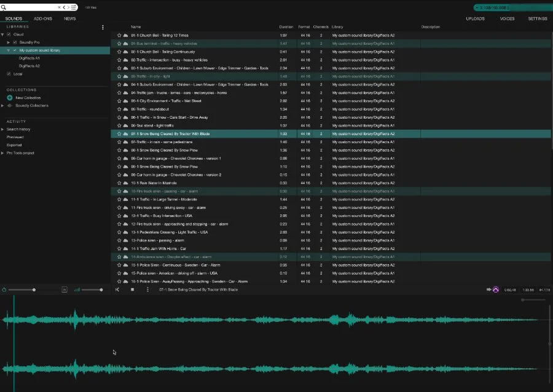This screenshot has width=553, height=392.
Task: Click the cloud icon next to 10-1 Run Water In Manhole
Action: tap(126, 182)
